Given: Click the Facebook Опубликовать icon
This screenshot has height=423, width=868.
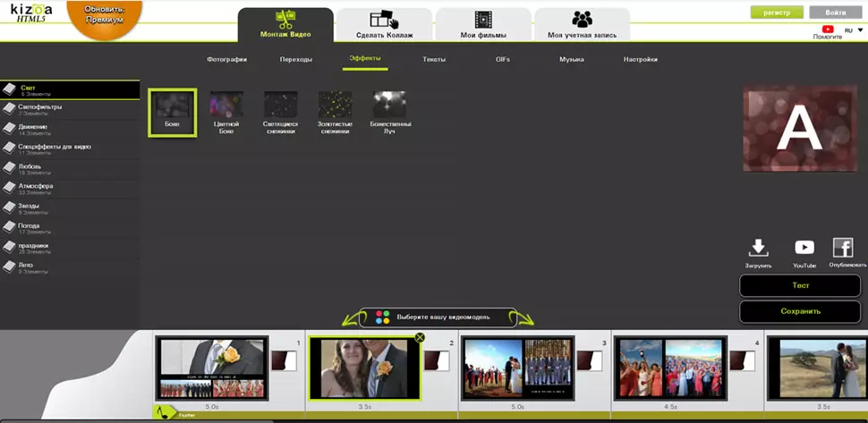Looking at the screenshot, I should (843, 248).
